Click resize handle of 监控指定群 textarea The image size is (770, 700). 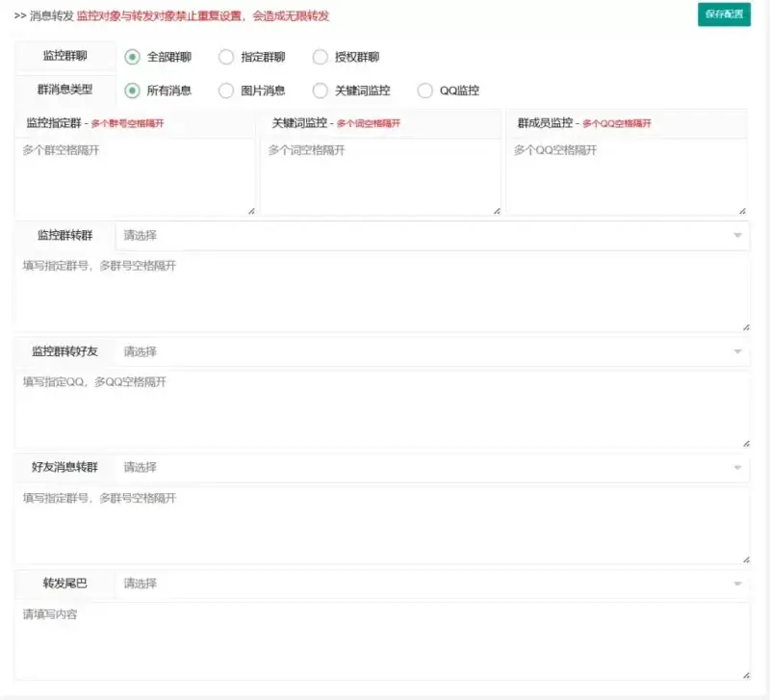251,211
